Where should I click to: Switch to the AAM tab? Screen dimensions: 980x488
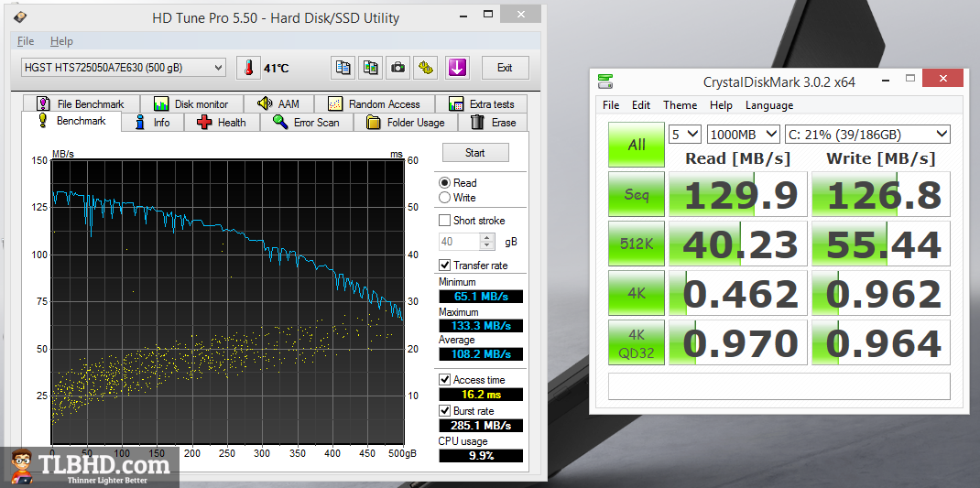point(278,103)
